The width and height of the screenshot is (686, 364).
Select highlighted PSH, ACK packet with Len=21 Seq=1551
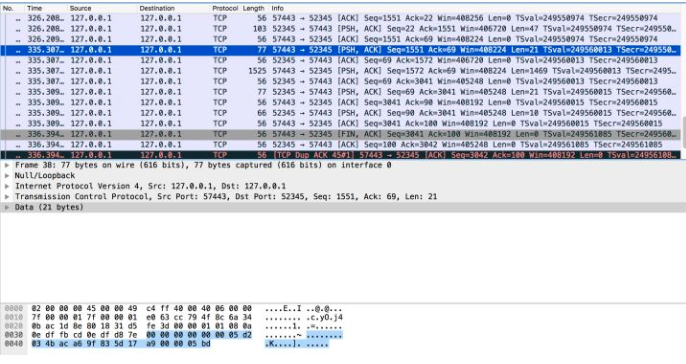341,50
